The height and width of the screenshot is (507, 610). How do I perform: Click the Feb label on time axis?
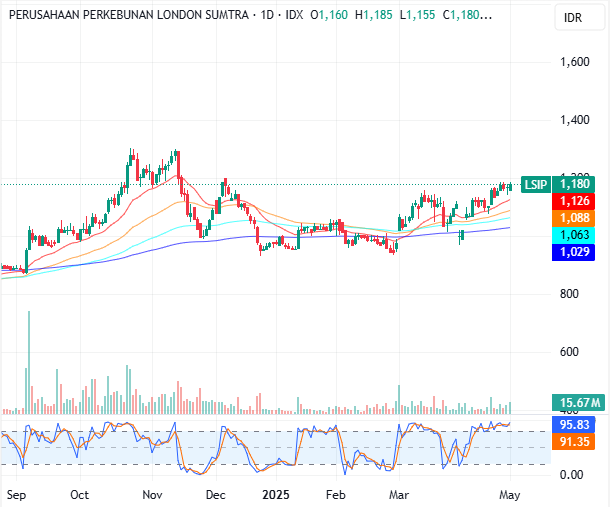pos(336,495)
